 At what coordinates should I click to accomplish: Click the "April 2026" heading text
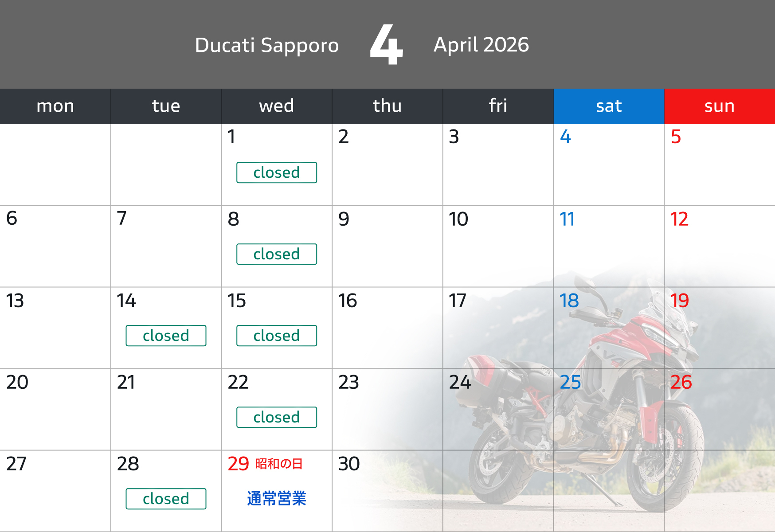pos(481,45)
